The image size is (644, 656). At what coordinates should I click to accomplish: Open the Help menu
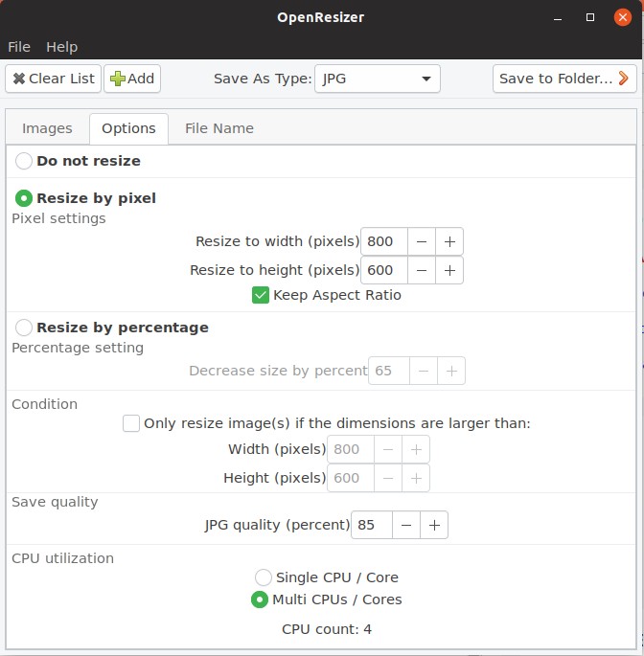62,47
